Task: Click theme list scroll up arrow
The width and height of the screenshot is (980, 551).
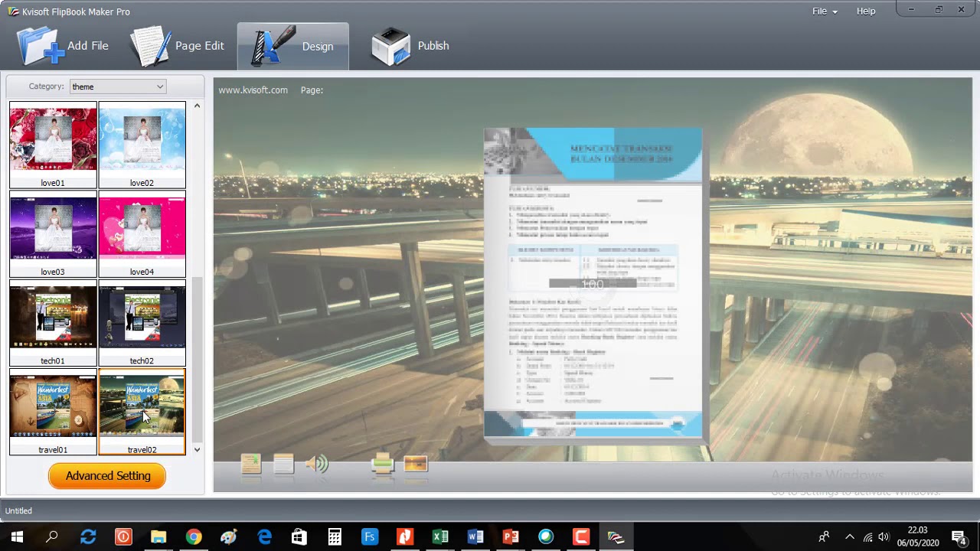Action: 197,106
